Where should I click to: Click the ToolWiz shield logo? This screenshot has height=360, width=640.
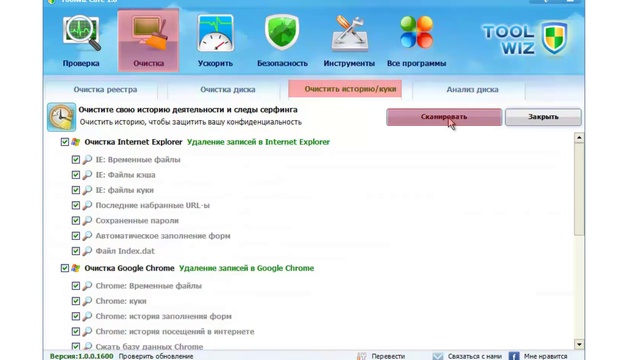click(554, 39)
